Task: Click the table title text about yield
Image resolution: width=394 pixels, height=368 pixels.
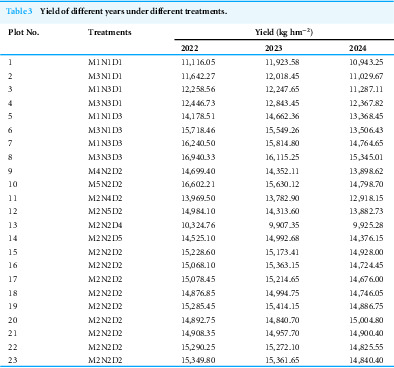Action: 133,11
